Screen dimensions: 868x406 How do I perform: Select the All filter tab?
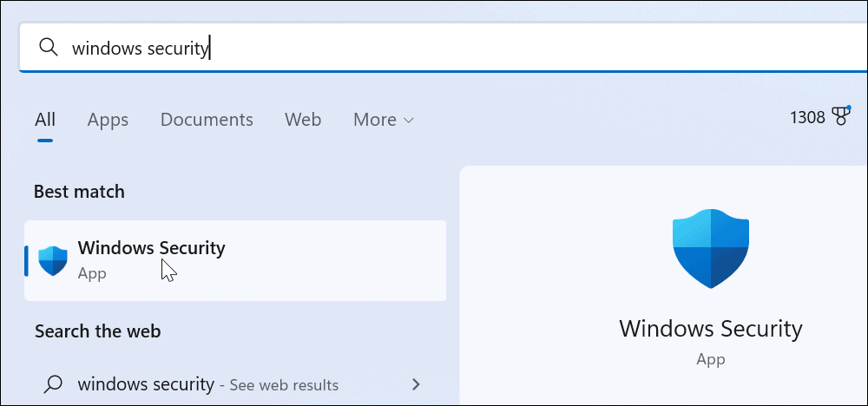point(45,120)
